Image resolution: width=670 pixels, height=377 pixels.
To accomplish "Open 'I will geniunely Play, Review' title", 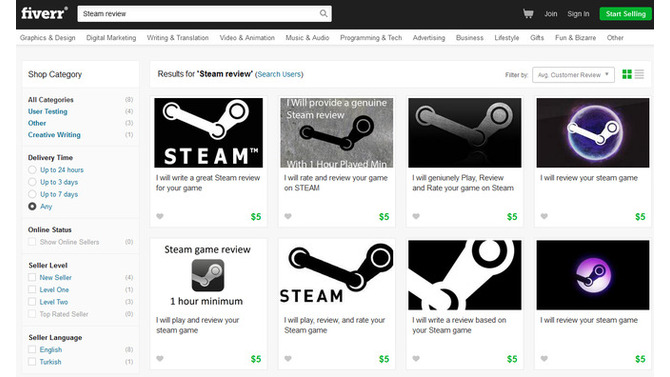I will coord(463,183).
